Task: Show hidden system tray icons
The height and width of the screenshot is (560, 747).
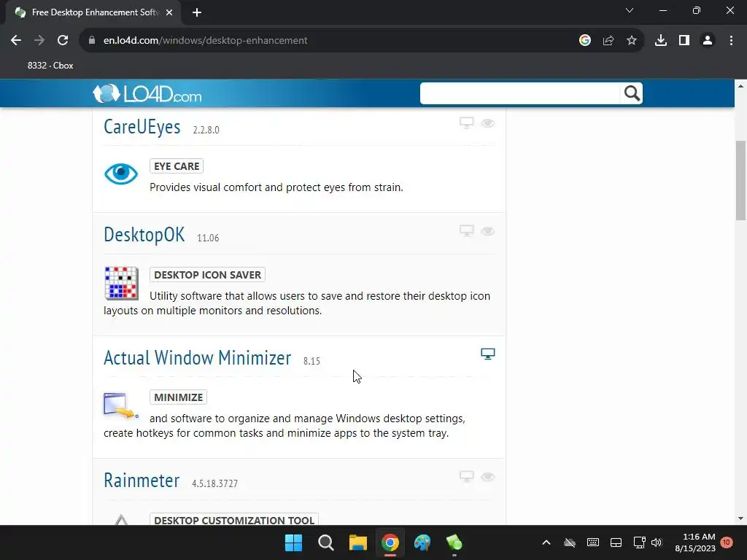Action: coord(546,542)
